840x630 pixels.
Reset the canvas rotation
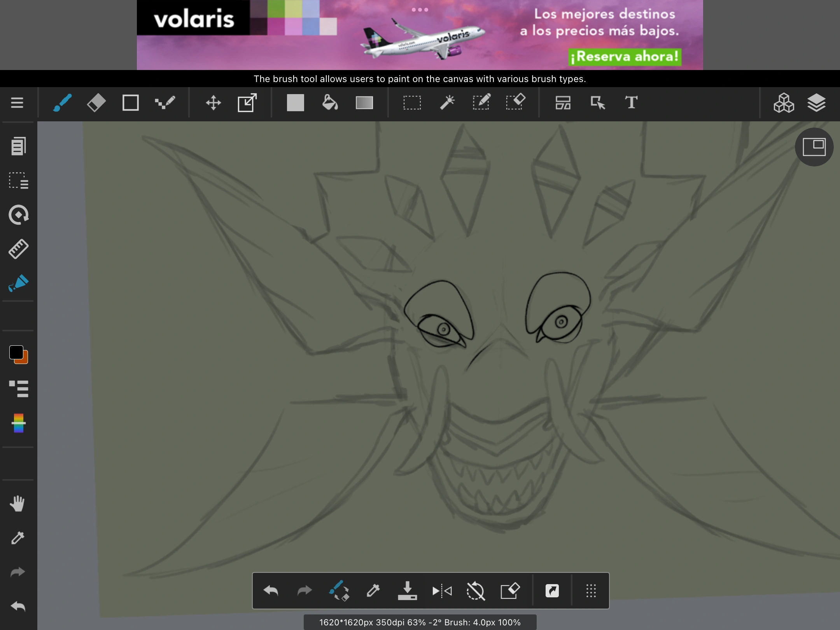click(x=476, y=591)
